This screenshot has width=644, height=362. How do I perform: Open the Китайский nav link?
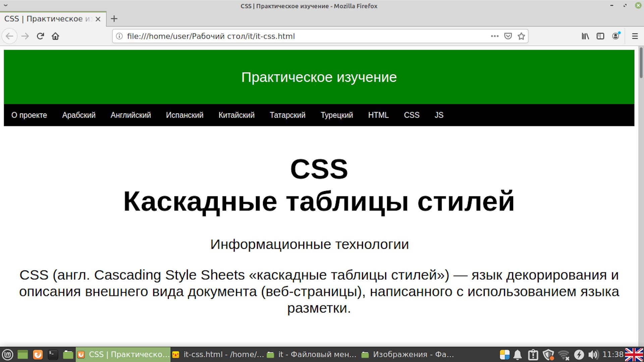coord(236,115)
